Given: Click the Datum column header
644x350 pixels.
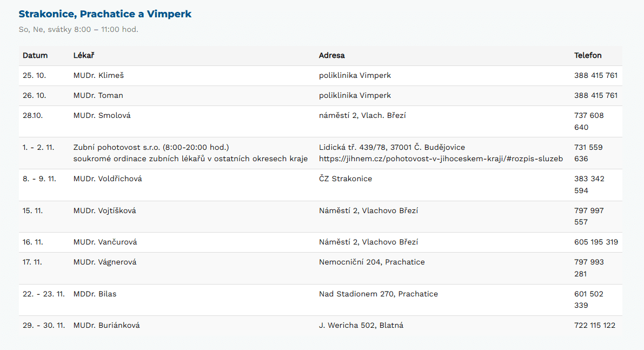Looking at the screenshot, I should point(35,56).
